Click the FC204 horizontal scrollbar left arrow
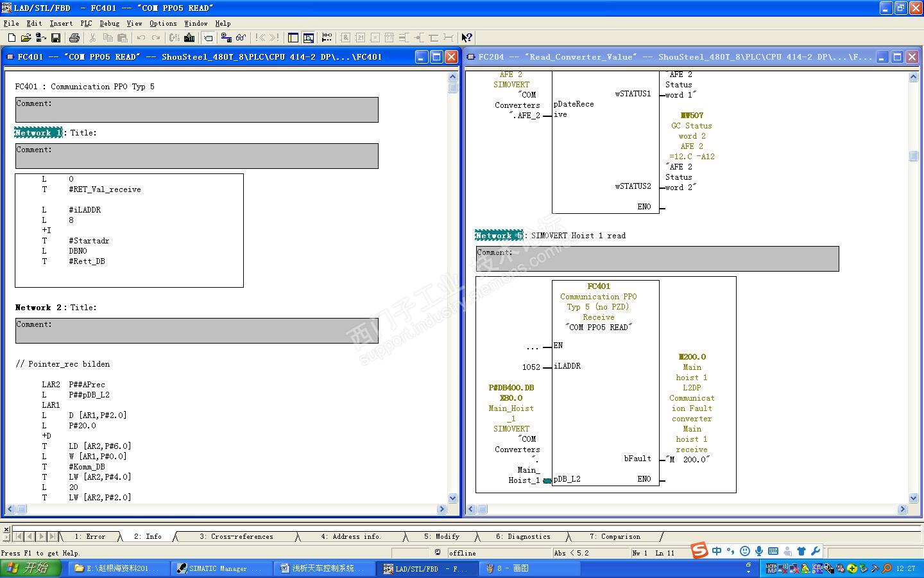The height and width of the screenshot is (578, 924). (x=471, y=509)
